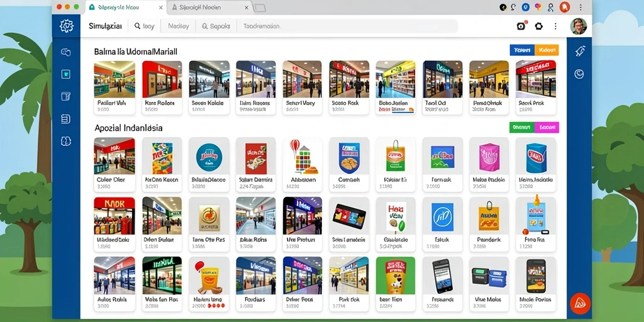Click the pin icon in right sidebar

tap(579, 51)
